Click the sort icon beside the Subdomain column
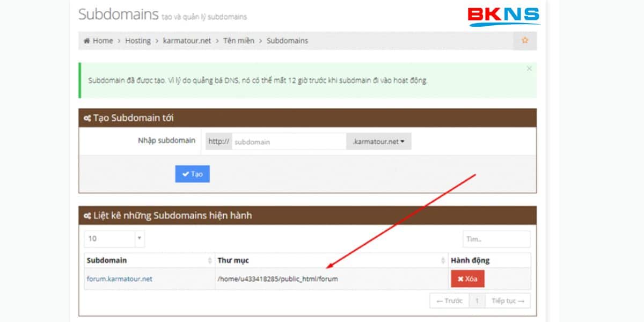This screenshot has width=644, height=322. tap(209, 260)
